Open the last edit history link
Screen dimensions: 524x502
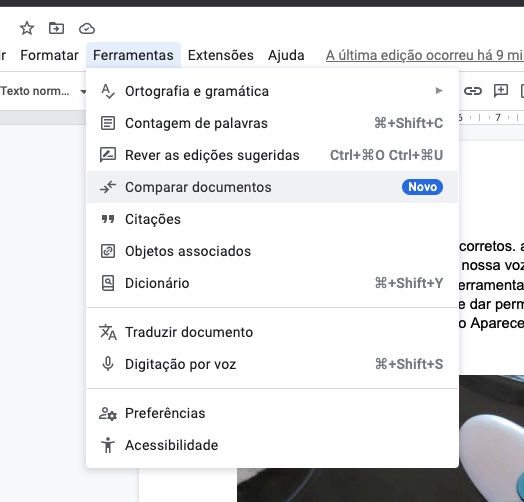click(425, 55)
